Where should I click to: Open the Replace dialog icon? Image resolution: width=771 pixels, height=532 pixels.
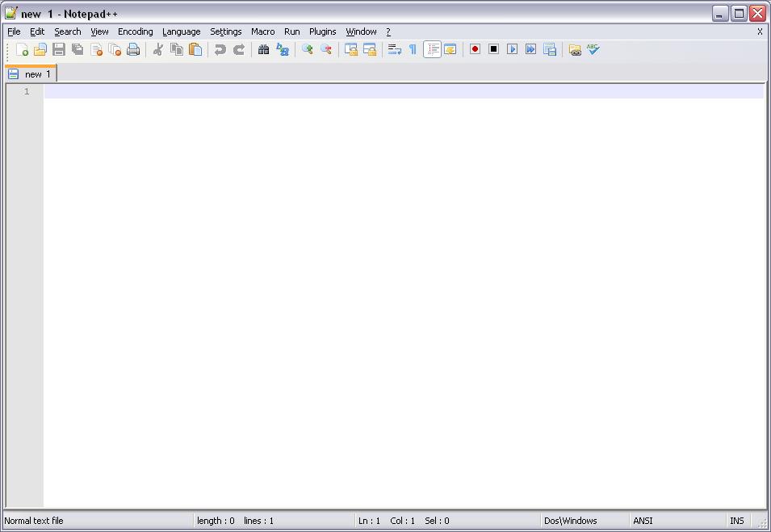coord(283,49)
